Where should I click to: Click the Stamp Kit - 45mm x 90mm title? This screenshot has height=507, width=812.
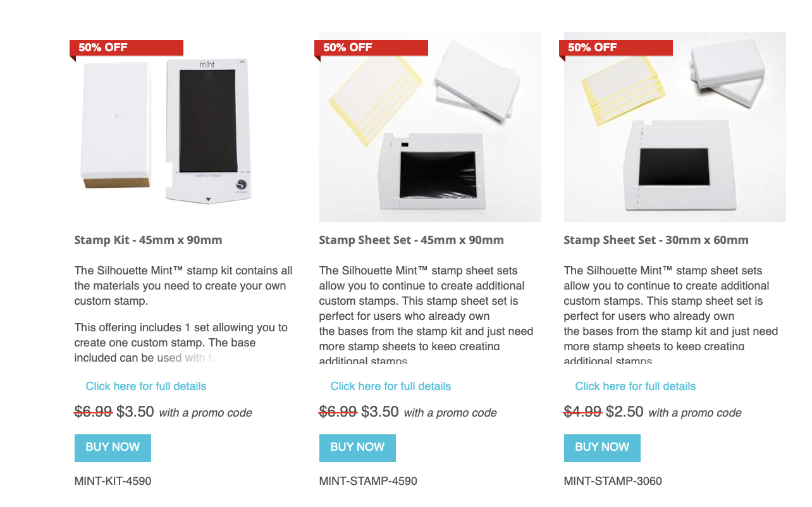pyautogui.click(x=148, y=240)
